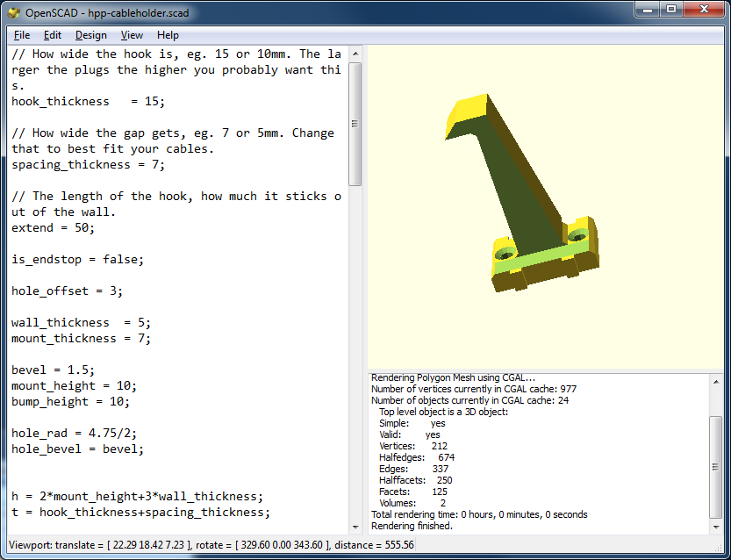Click console line 'Simple: yes'

coord(412,423)
